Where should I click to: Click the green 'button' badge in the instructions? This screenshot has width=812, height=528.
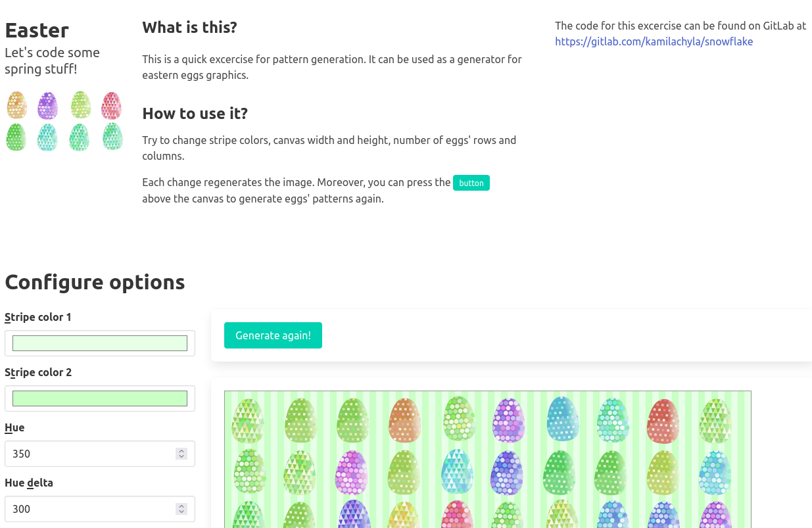pyautogui.click(x=471, y=183)
